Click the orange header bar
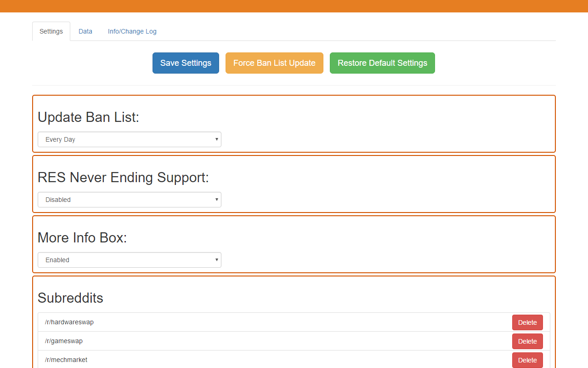This screenshot has height=368, width=588. point(294,6)
